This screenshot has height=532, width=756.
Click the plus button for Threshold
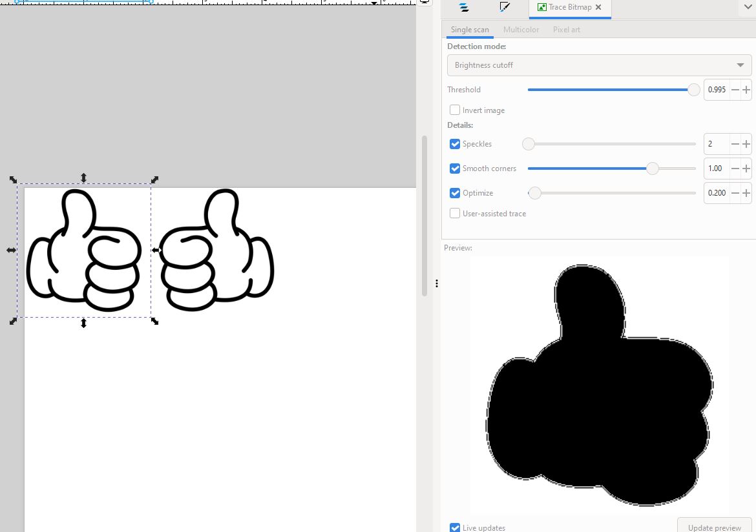point(746,90)
